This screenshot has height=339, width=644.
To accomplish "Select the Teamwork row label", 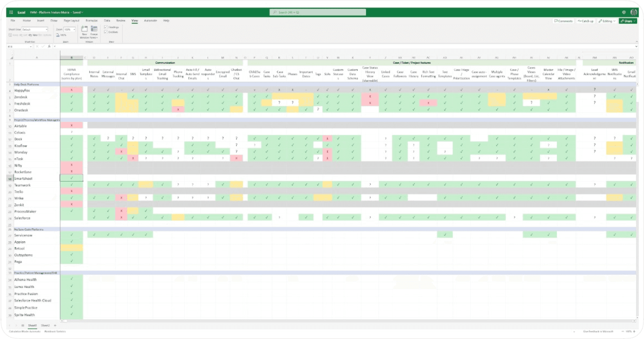I will 22,185.
